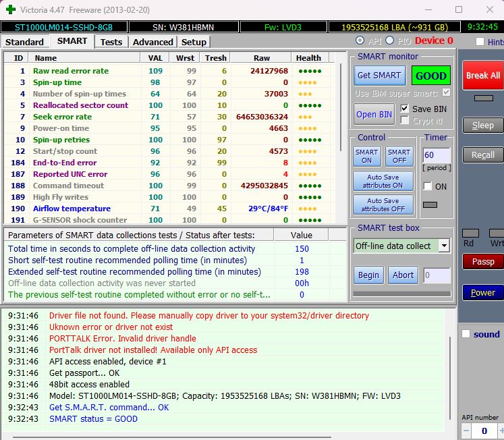Click the Passp button

pyautogui.click(x=483, y=262)
